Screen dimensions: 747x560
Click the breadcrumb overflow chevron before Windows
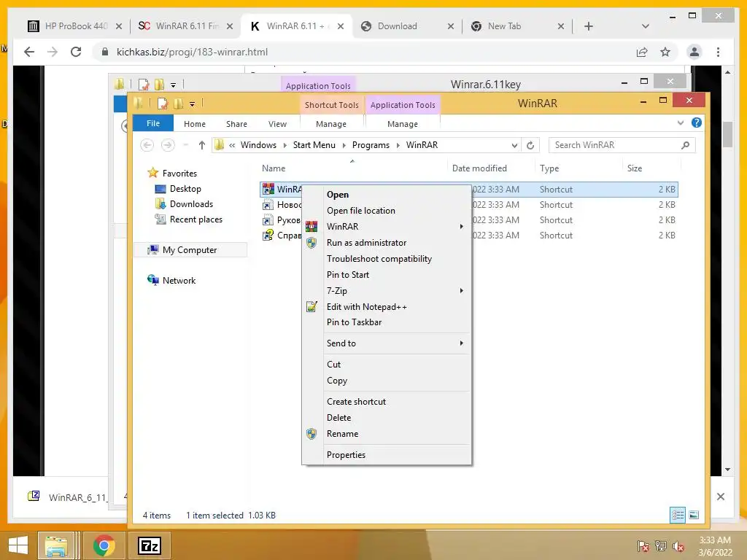pos(232,145)
